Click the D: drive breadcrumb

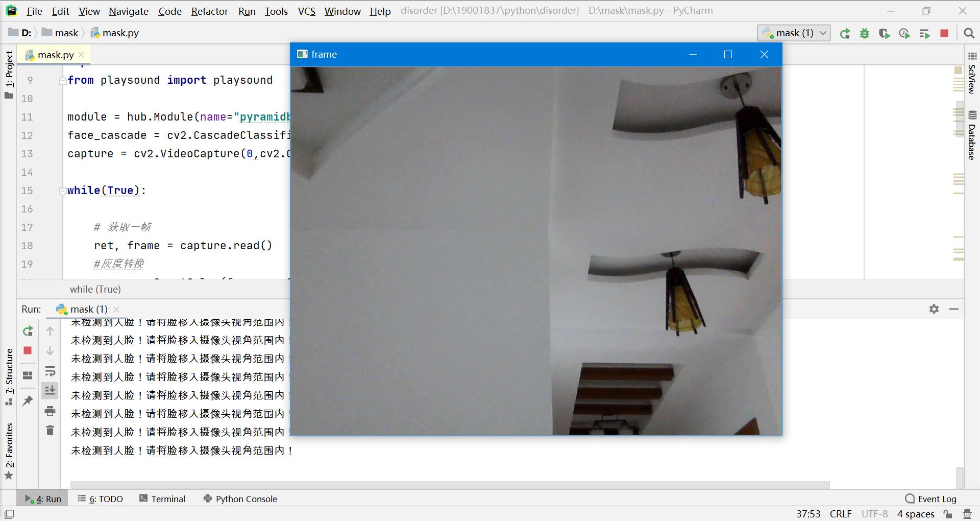tap(20, 33)
